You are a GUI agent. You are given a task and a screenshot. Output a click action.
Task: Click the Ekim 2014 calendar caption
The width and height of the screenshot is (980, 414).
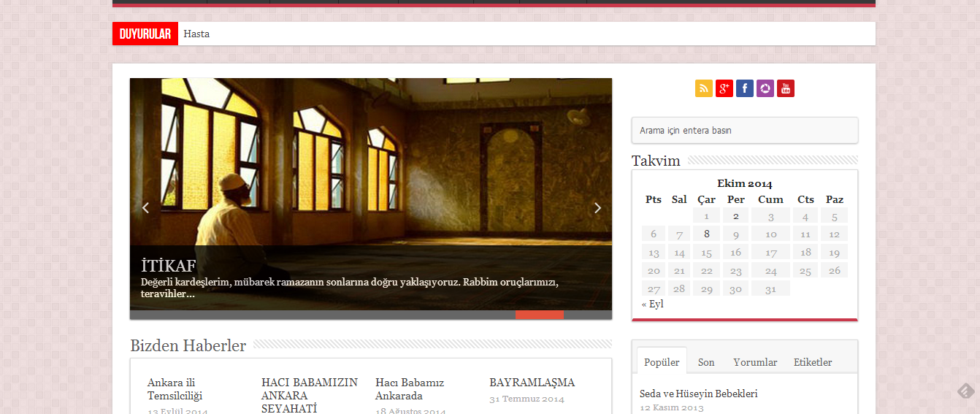pos(744,183)
